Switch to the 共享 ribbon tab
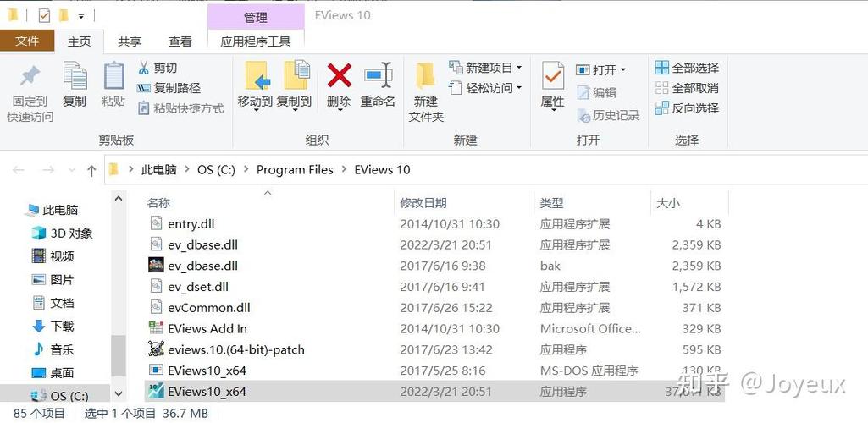This screenshot has height=423, width=868. (x=130, y=41)
